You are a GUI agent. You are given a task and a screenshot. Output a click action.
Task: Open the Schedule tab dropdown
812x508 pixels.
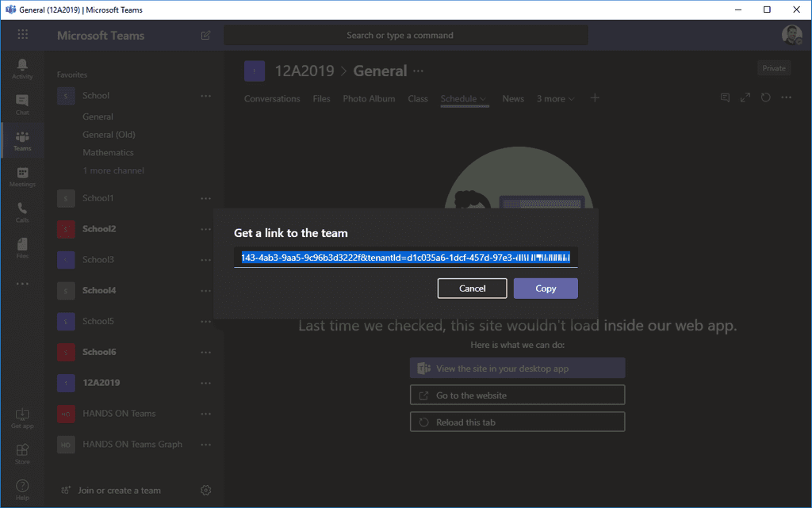(x=483, y=99)
